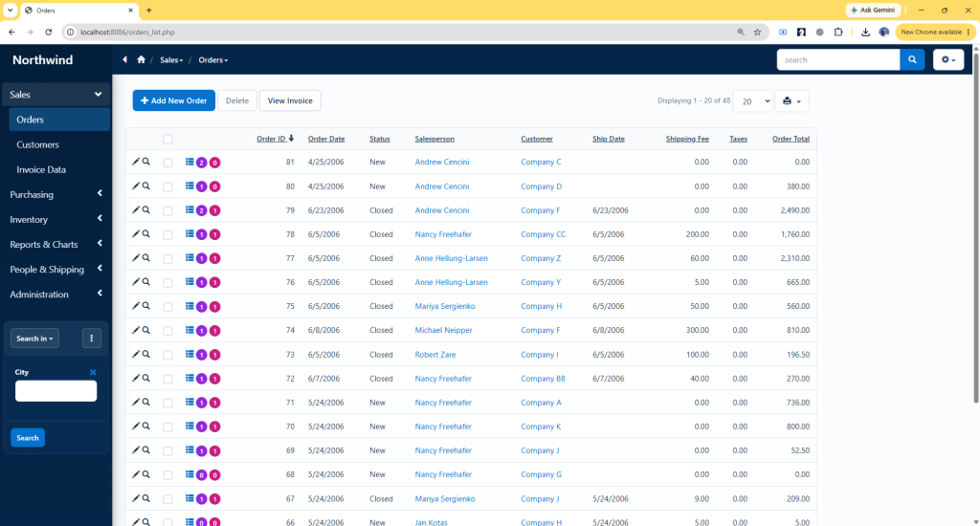Open the three-dots filter options menu
Viewport: 980px width, 526px height.
click(91, 339)
